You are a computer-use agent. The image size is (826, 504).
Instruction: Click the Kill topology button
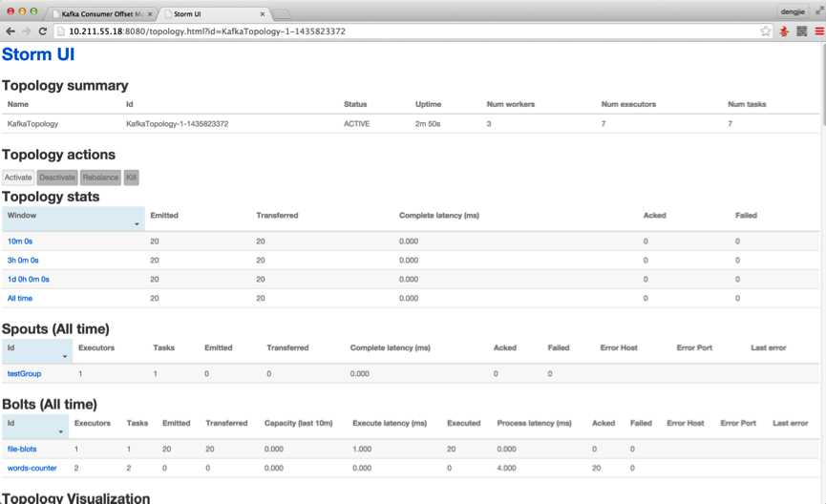click(x=131, y=178)
